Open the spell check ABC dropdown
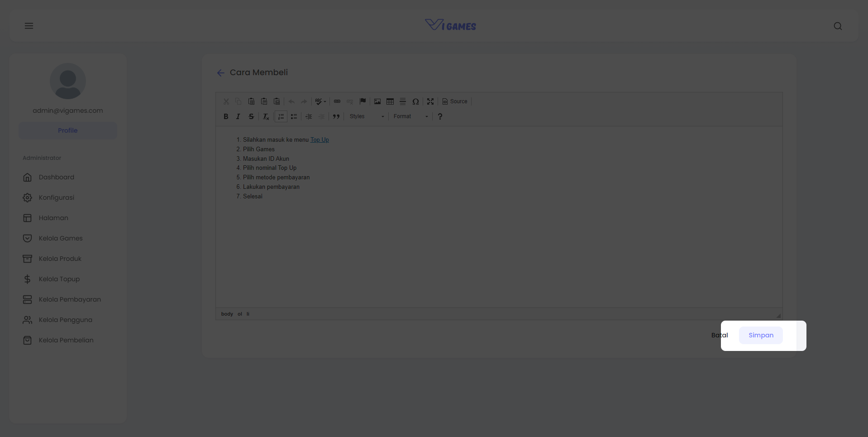 [320, 101]
